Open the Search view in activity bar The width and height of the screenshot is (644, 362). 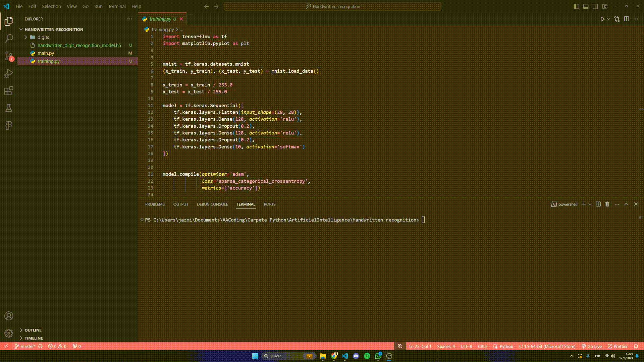[9, 38]
